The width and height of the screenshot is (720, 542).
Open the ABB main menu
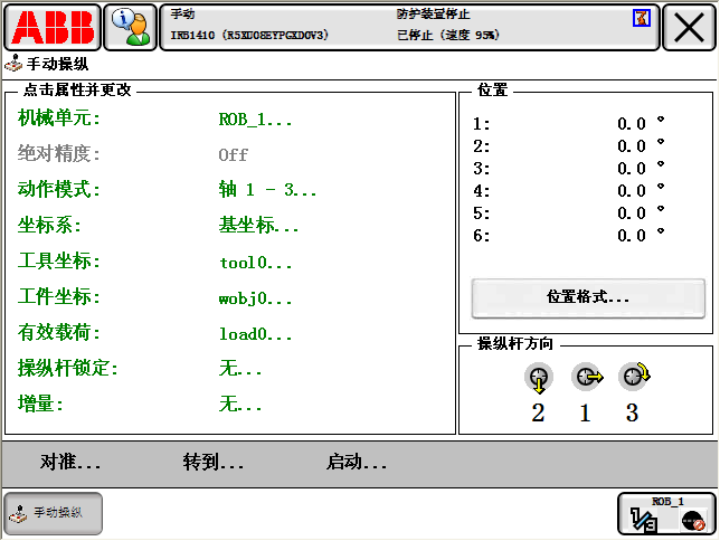[x=52, y=28]
